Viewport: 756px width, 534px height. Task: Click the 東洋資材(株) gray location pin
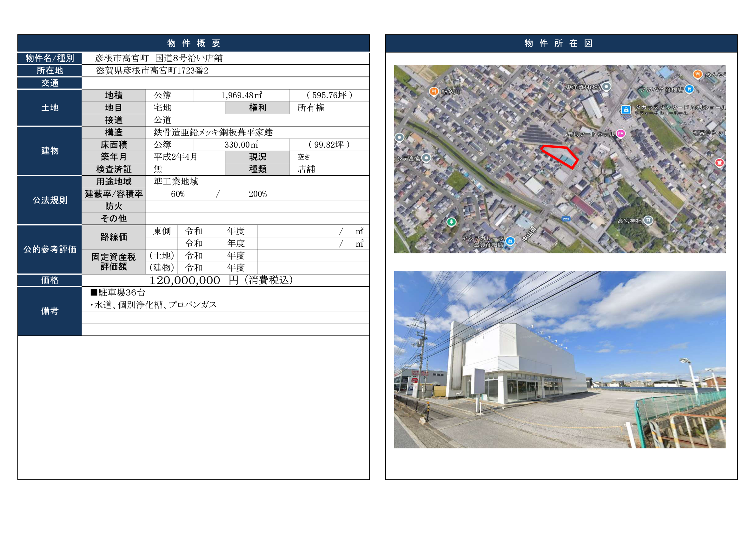pos(606,87)
